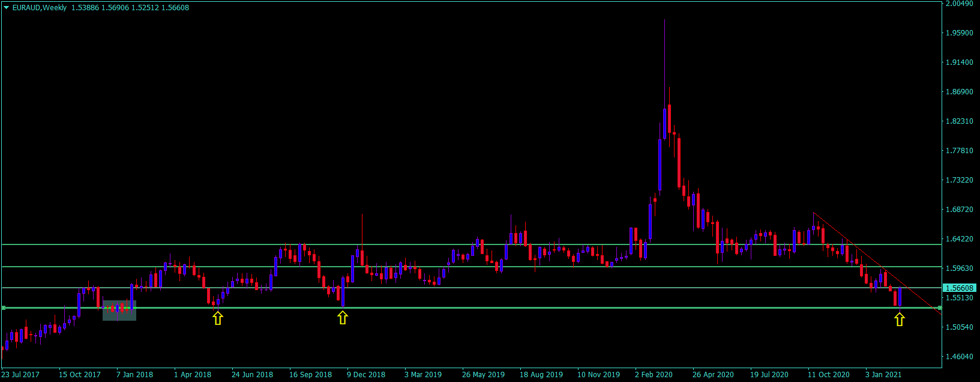
Task: Click the 7 Jan 2018 date label
Action: (x=134, y=375)
